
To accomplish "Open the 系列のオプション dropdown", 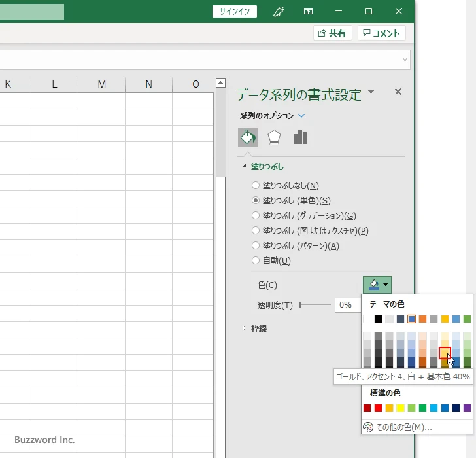I will (x=301, y=115).
